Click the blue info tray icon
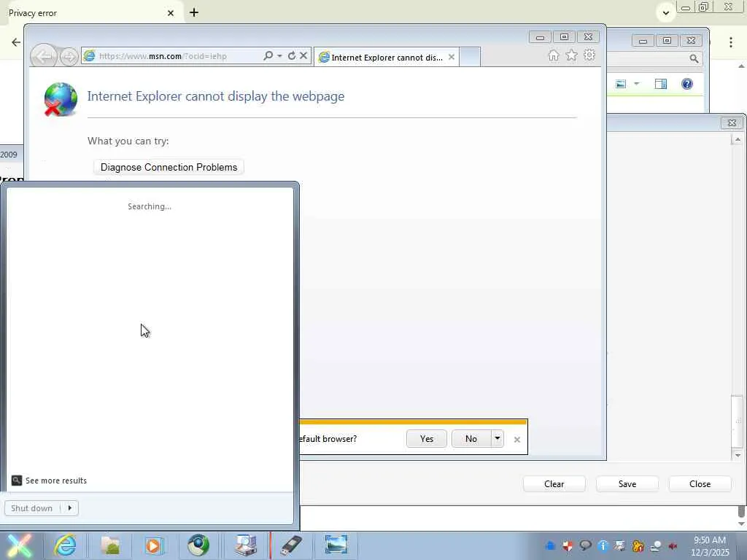The image size is (747, 560). [x=603, y=545]
